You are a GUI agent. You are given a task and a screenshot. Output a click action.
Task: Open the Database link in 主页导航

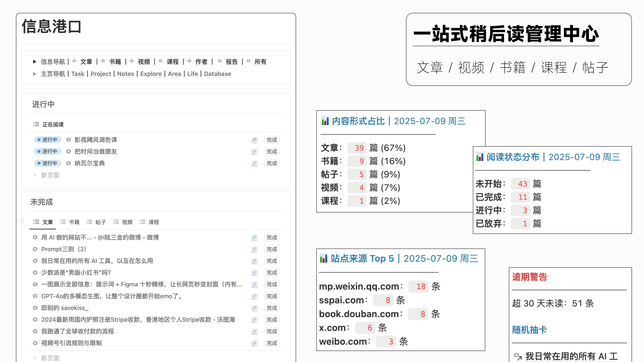pos(217,74)
